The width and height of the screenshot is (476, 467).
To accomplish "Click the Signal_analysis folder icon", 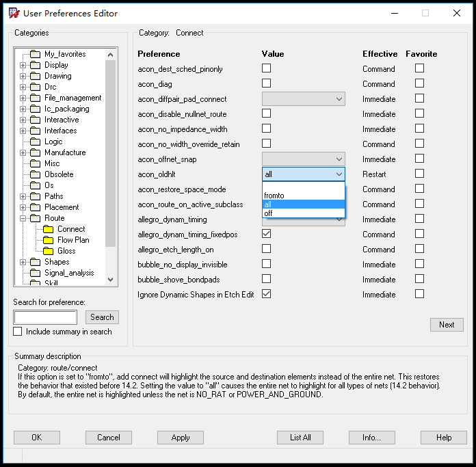I will (x=35, y=273).
